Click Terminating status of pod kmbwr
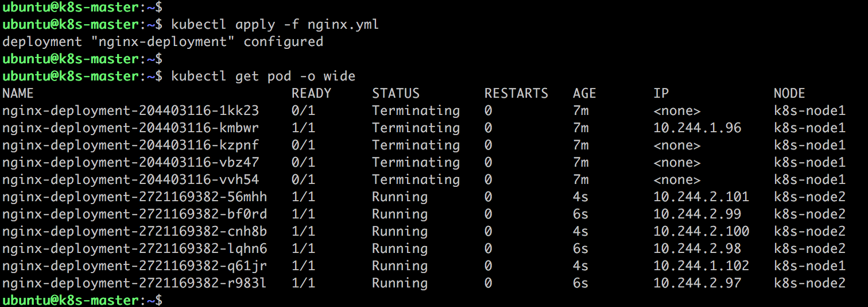868x307 pixels. [x=416, y=128]
